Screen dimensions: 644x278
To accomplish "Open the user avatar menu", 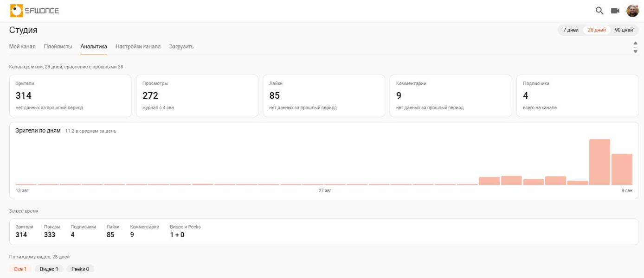I will point(632,10).
